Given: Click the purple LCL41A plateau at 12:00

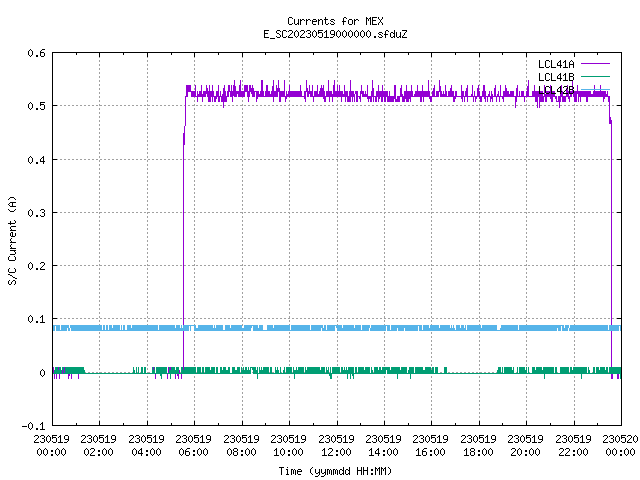Looking at the screenshot, I should click(x=337, y=94).
